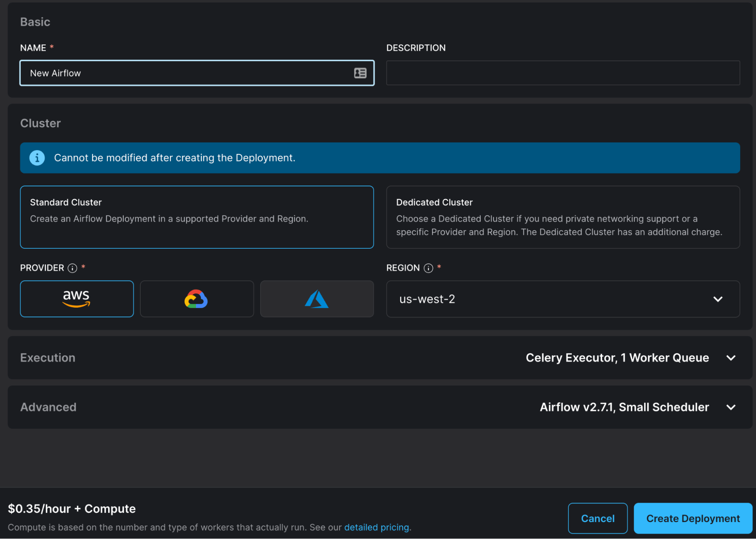Pick the Azure provider icon

click(317, 299)
